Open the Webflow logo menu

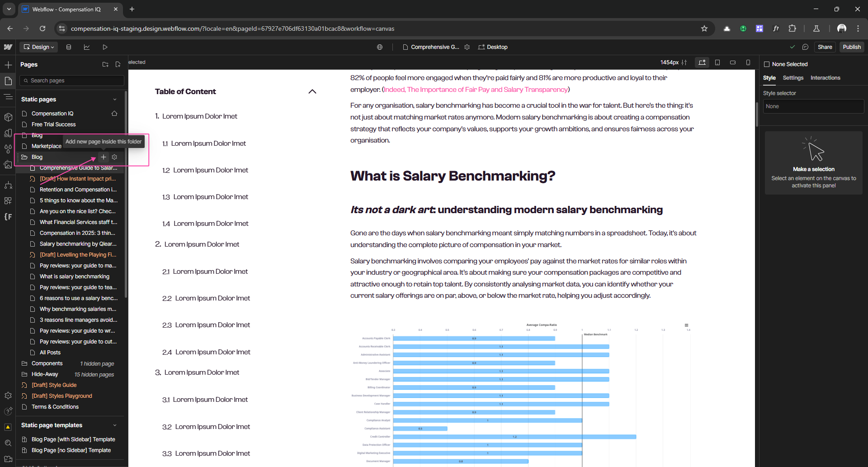click(8, 47)
